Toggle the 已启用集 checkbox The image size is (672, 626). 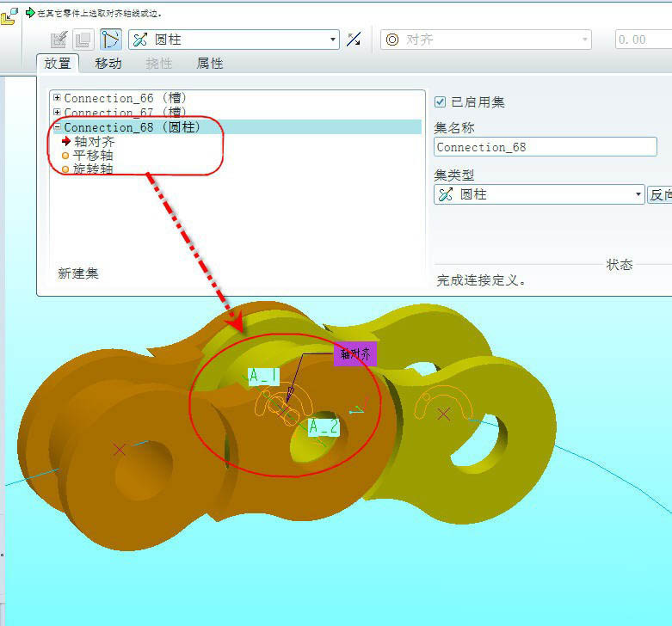(440, 102)
